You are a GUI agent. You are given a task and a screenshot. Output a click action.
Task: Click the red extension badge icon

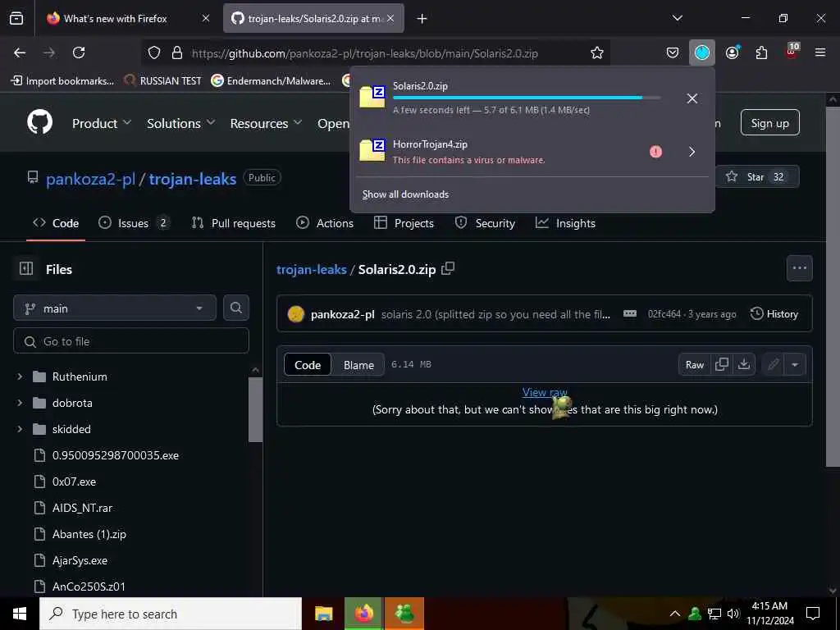792,52
